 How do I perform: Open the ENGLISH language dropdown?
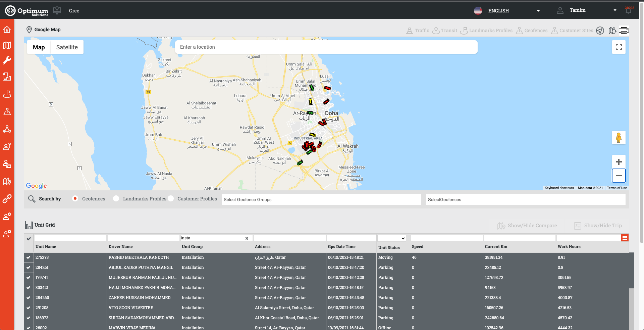tap(507, 11)
